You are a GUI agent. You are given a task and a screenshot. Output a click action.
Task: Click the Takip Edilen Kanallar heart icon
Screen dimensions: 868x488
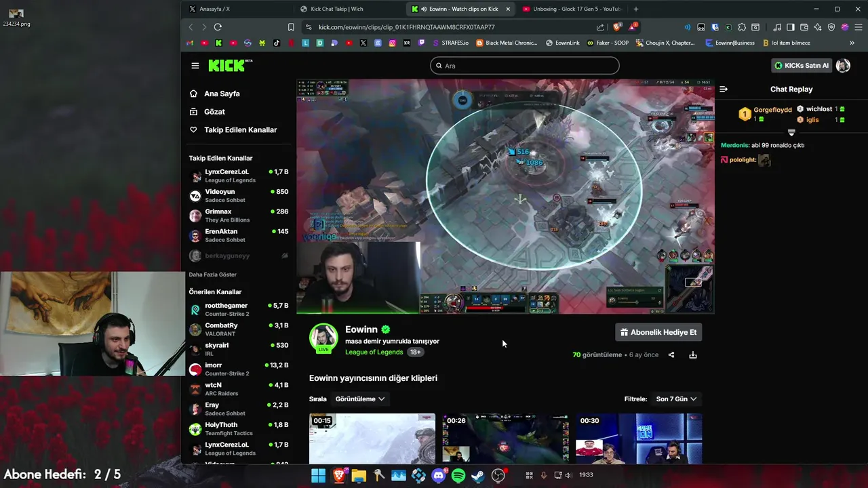point(194,129)
